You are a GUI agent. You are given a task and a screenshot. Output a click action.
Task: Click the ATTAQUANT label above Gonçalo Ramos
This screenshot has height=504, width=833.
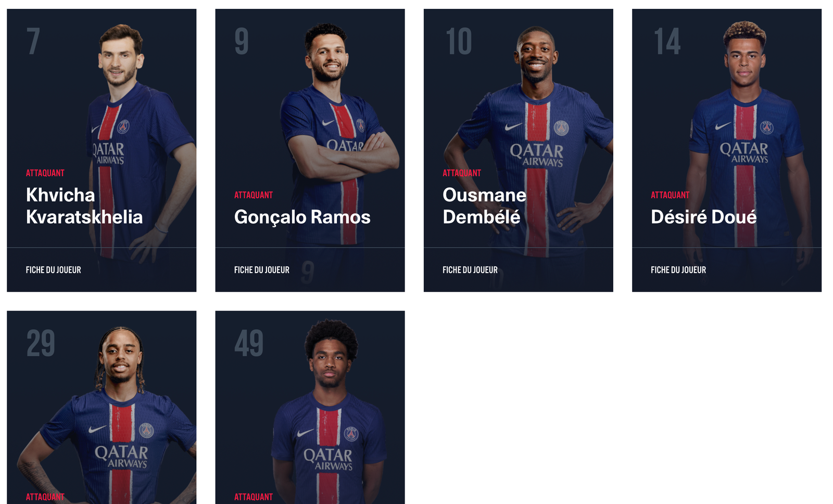[254, 195]
